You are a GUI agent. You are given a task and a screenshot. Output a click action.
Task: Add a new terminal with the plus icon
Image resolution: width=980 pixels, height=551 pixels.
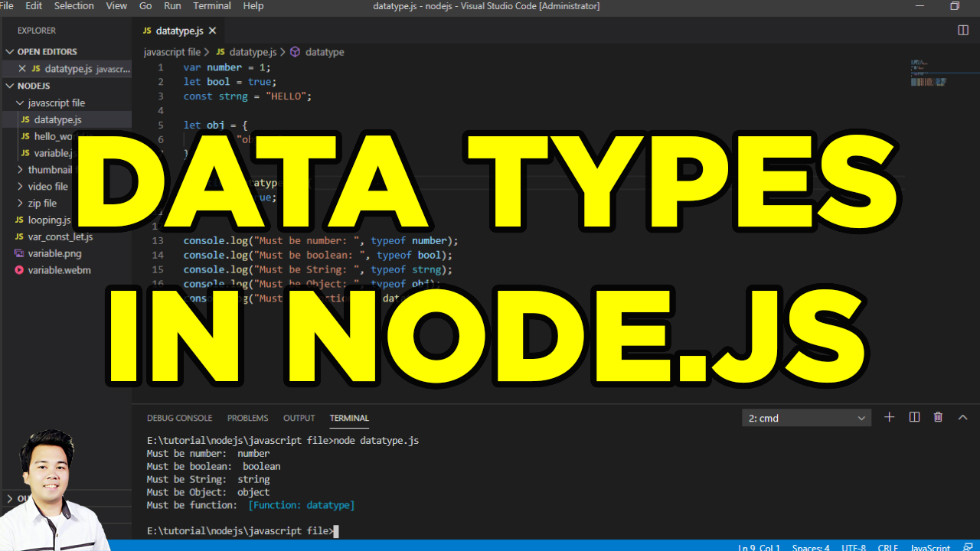click(889, 417)
